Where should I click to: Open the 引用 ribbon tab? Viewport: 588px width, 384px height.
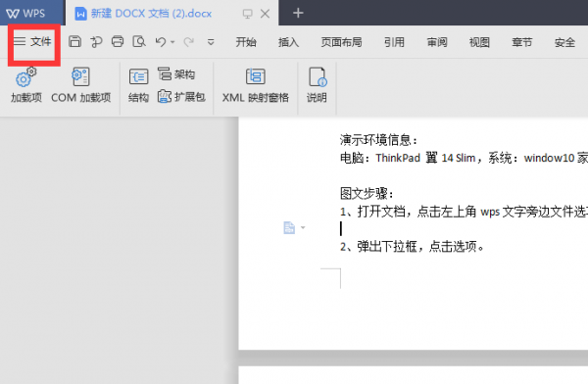click(x=394, y=42)
